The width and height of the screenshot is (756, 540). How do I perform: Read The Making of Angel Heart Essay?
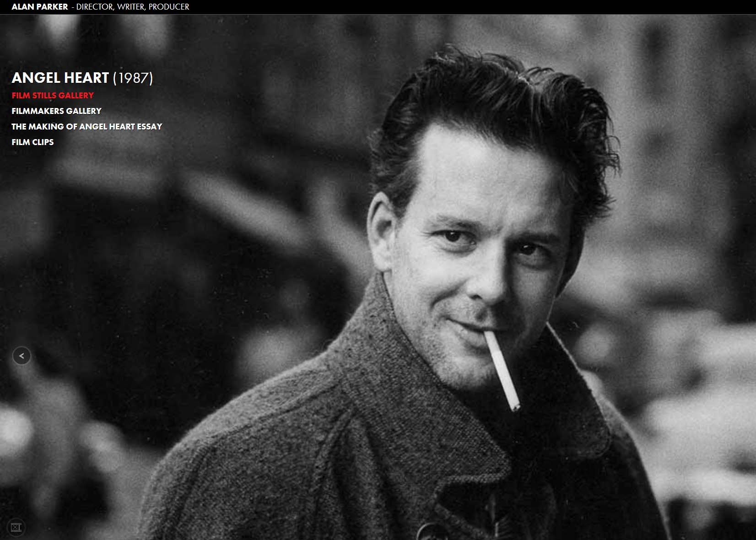87,126
